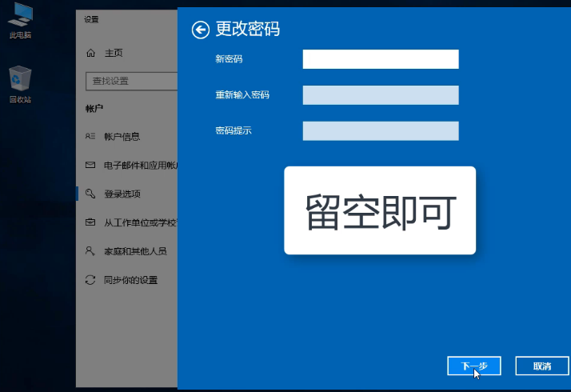Click the 重新输入密码 text box
Viewport: 571px width, 392px height.
(380, 95)
